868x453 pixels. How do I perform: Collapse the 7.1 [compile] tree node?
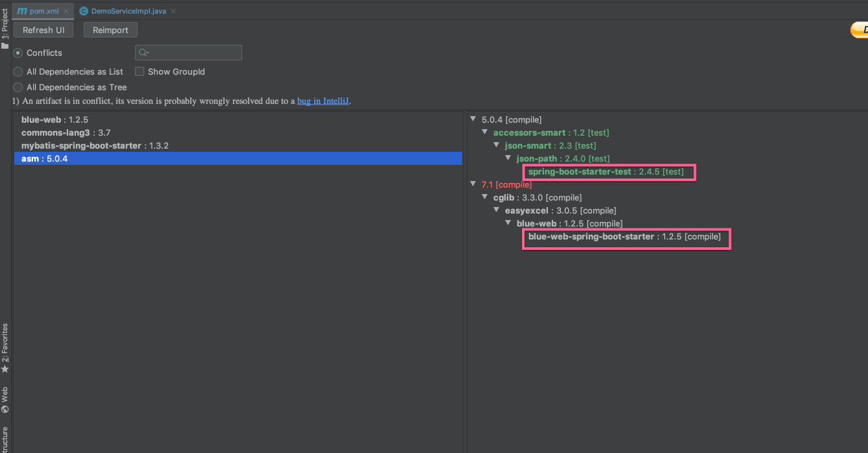pos(474,184)
